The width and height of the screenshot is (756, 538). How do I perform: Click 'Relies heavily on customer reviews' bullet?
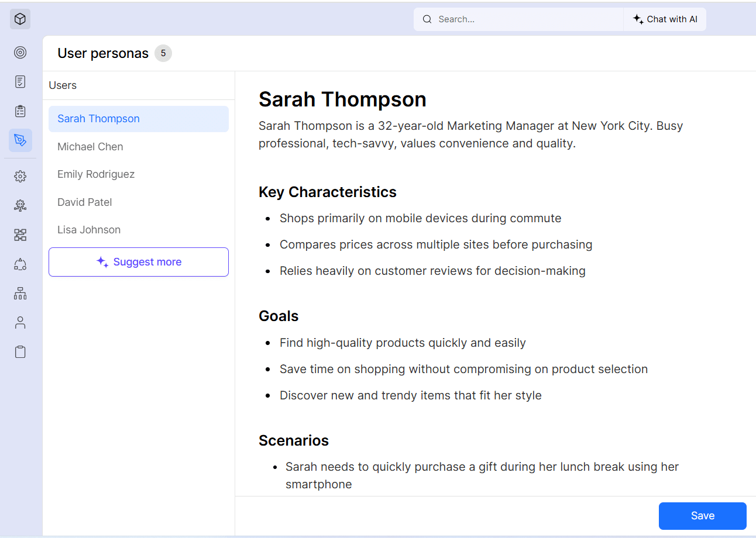coord(432,271)
